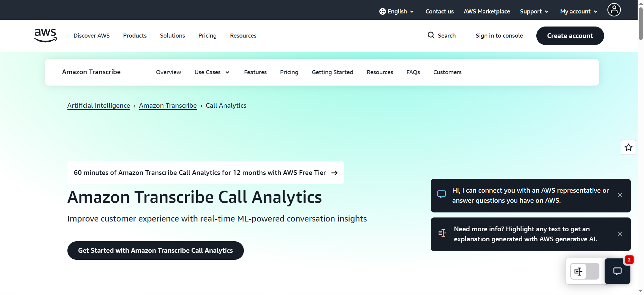Open the user profile avatar icon

[614, 10]
